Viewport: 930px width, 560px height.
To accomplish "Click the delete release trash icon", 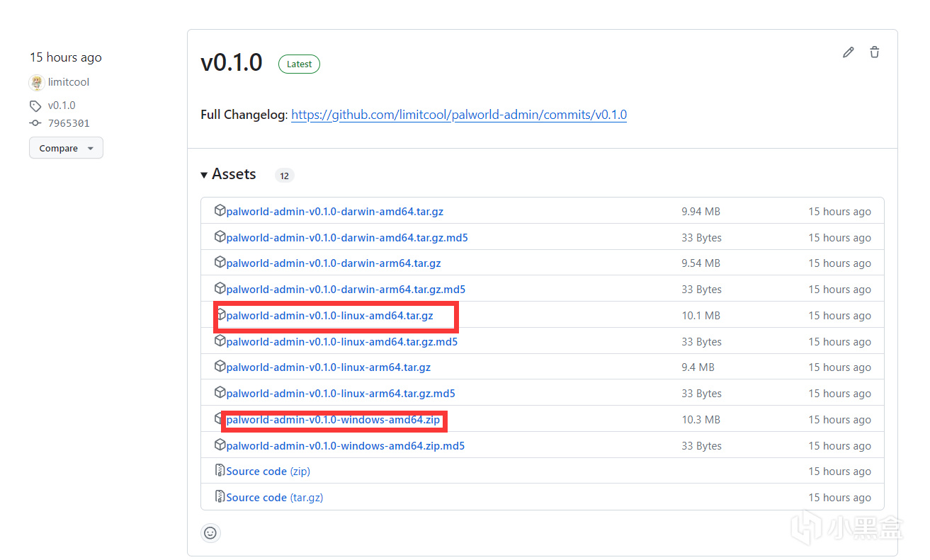I will [x=875, y=52].
